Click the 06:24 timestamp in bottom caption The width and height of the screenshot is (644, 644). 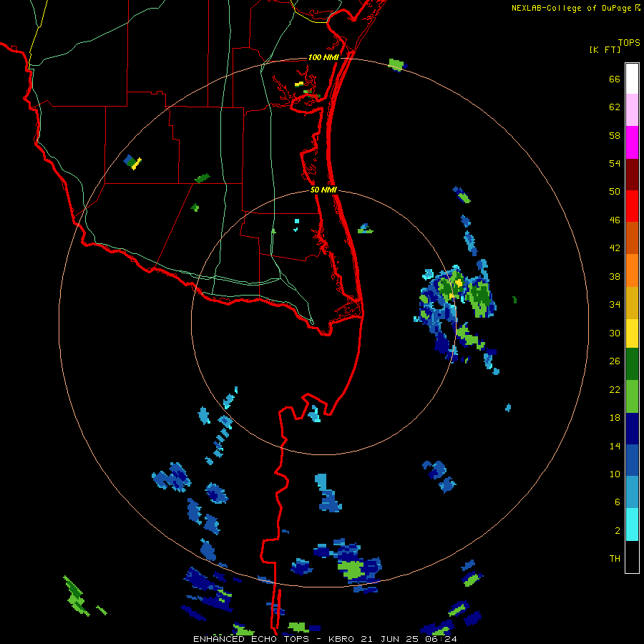pos(441,639)
